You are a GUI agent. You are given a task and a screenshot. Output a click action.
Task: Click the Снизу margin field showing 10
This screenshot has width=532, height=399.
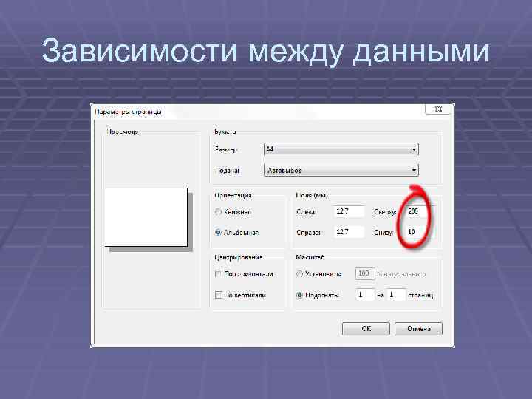pos(420,232)
